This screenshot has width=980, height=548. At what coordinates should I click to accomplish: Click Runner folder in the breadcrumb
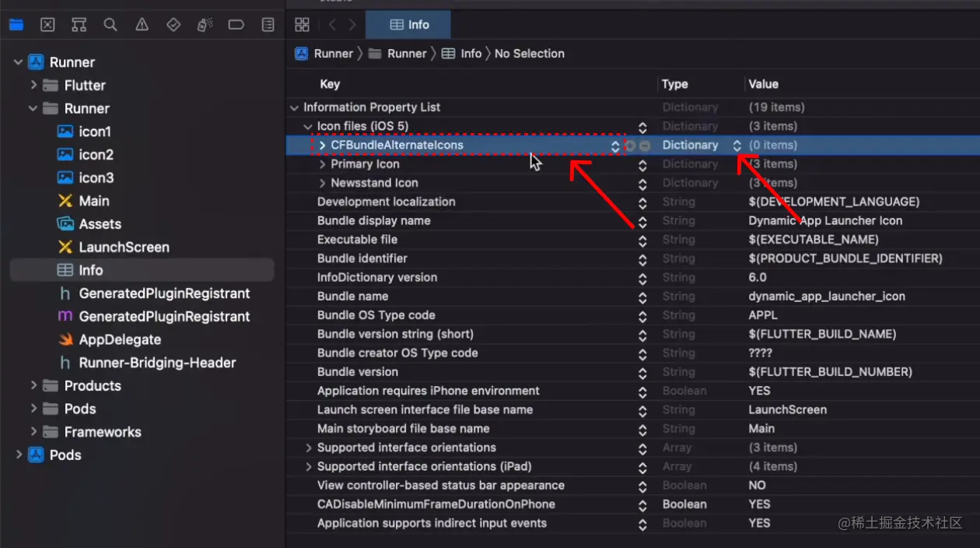point(398,54)
